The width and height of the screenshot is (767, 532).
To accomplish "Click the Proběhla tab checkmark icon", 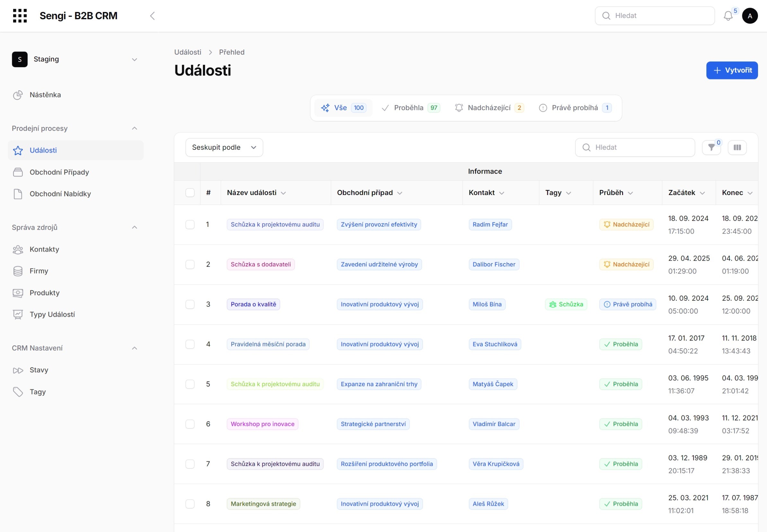I will (385, 108).
